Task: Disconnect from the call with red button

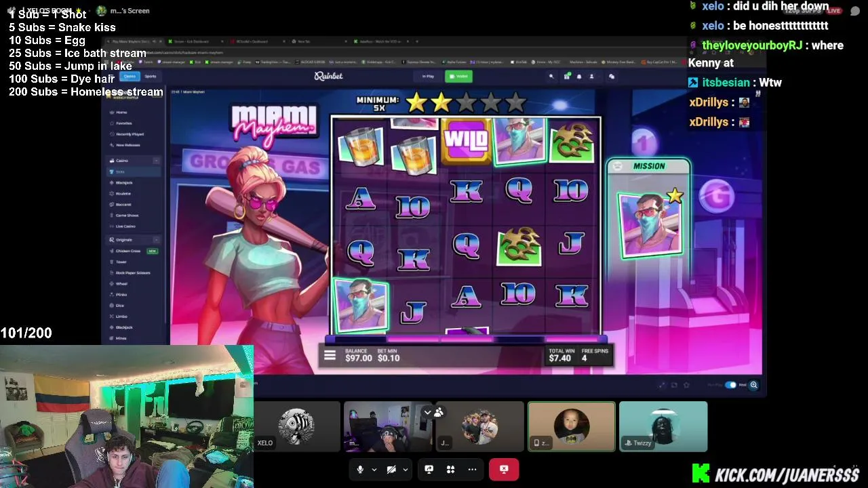Action: (x=504, y=469)
